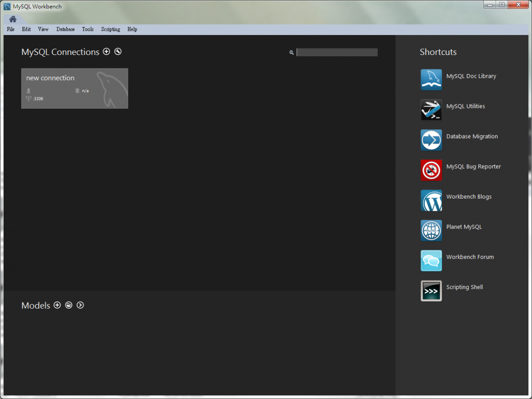The image size is (532, 399).
Task: Open MySQL Bug Reporter link text
Action: tap(473, 166)
